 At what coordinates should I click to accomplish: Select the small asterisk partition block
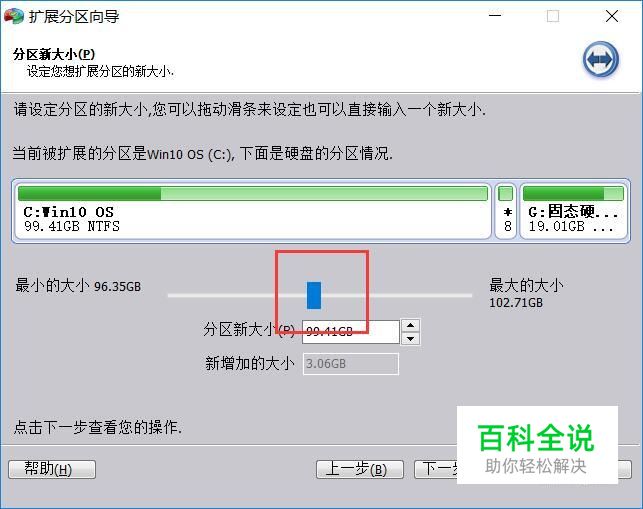coord(506,211)
